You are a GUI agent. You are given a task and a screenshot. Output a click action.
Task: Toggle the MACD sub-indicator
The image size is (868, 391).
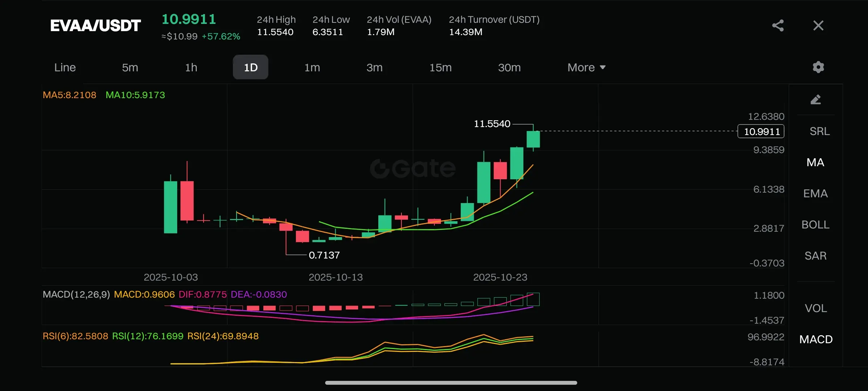(x=816, y=339)
